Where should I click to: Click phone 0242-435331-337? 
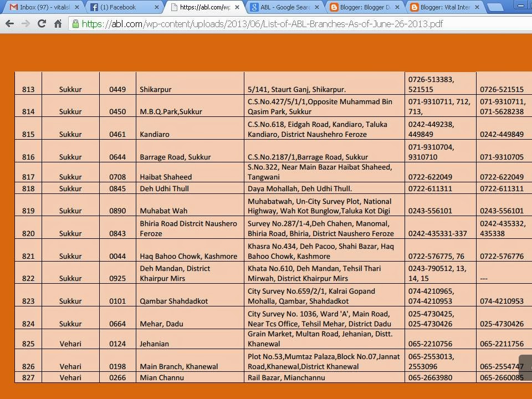437,233
